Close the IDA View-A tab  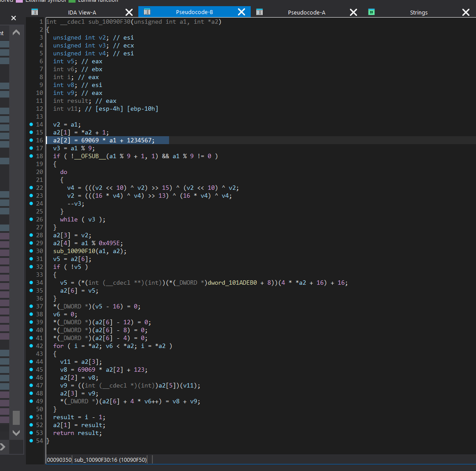tap(129, 12)
